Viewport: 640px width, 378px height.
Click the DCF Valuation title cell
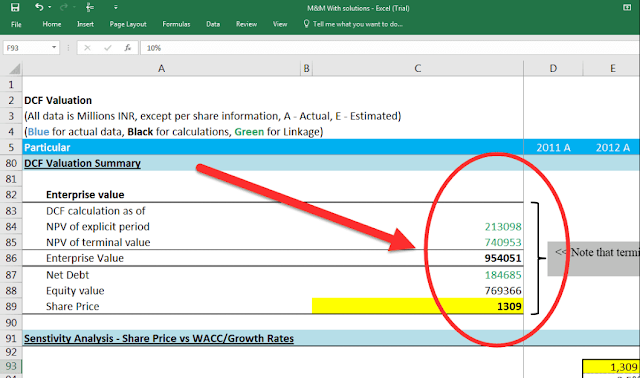click(x=58, y=100)
